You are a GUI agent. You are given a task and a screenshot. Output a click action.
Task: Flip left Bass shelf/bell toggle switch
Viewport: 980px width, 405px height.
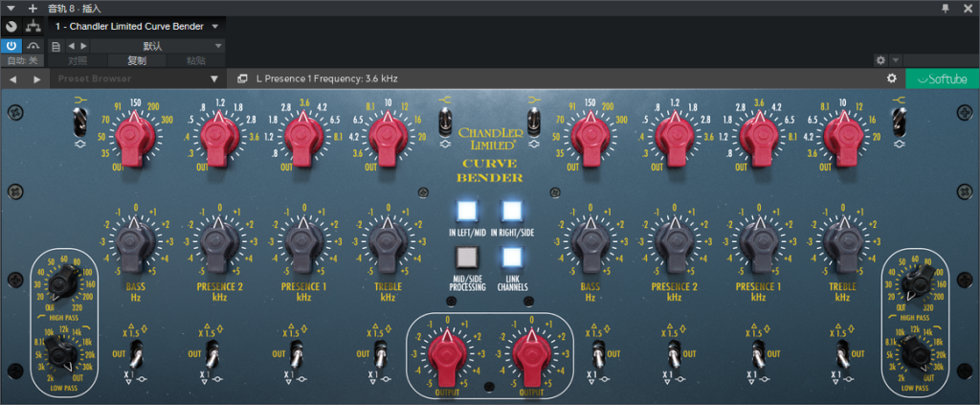(78, 122)
